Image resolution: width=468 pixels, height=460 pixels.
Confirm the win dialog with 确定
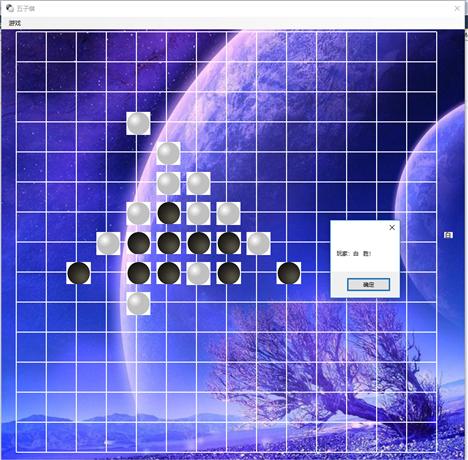(368, 285)
